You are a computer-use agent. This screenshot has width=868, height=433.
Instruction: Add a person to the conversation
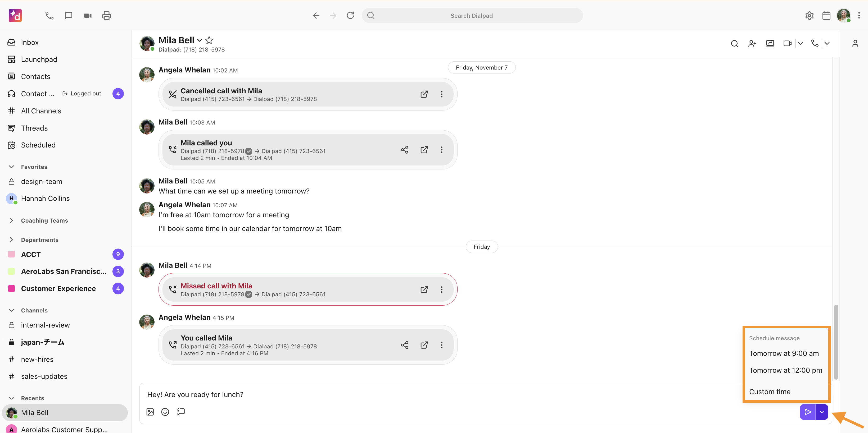click(752, 43)
